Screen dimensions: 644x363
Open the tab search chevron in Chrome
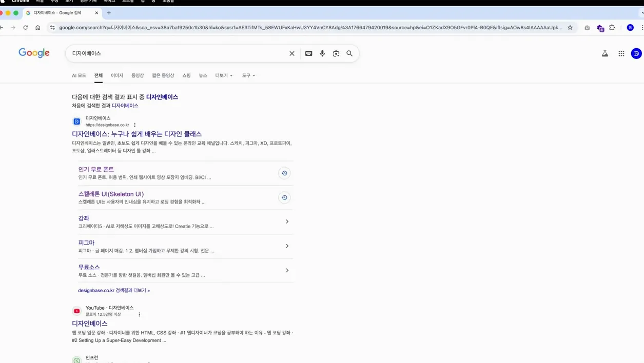tap(642, 13)
